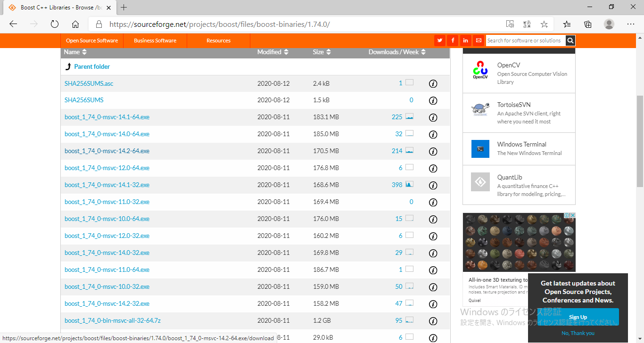Focus the software search input field
The image size is (644, 343).
point(525,41)
